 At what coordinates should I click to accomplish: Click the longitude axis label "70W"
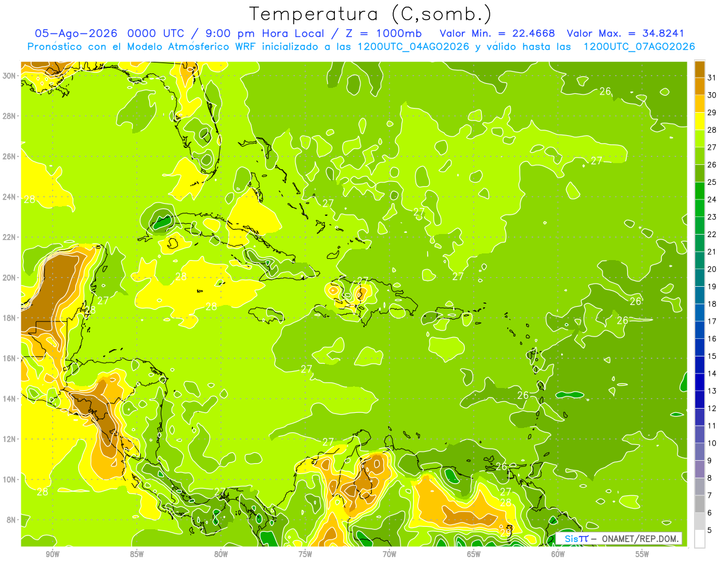389,554
